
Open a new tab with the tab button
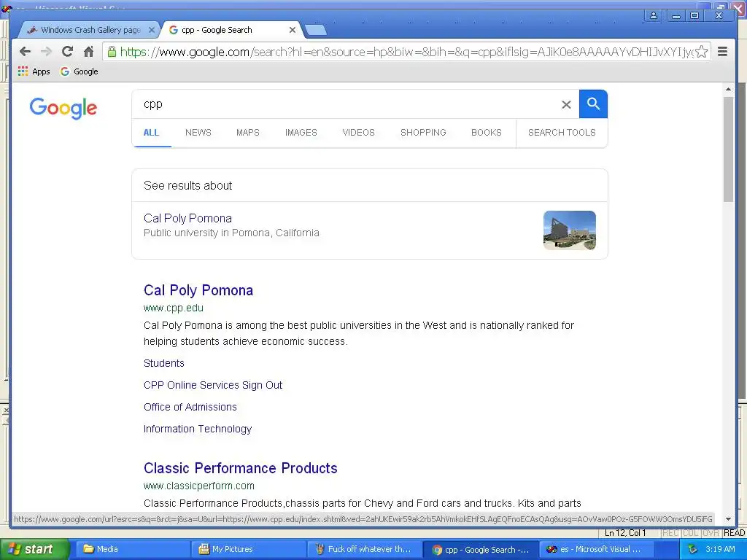point(315,31)
